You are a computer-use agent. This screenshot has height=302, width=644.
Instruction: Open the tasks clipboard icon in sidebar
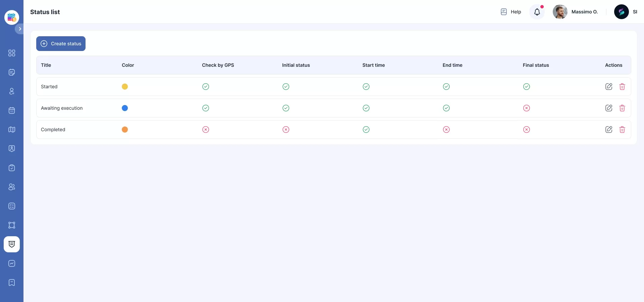(x=12, y=168)
